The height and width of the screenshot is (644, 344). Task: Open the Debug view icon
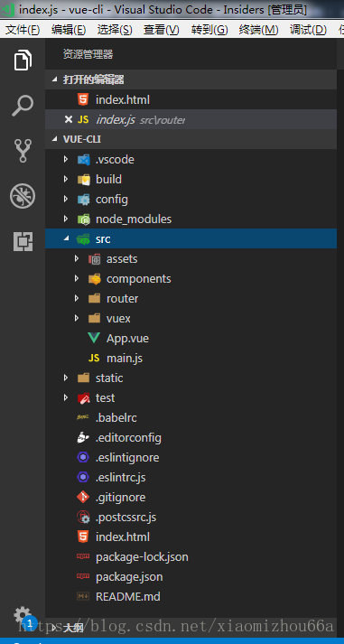[23, 196]
